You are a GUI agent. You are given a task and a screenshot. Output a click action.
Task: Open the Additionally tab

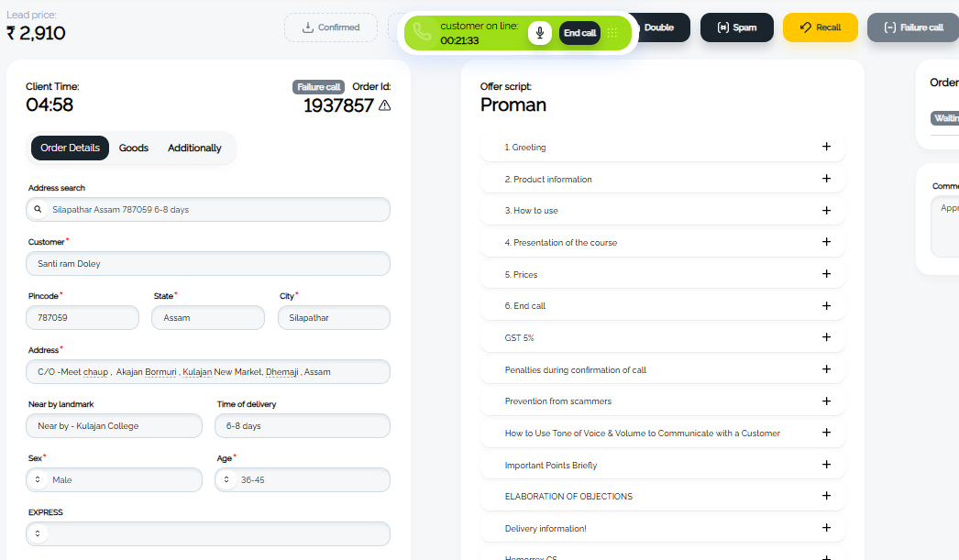(x=194, y=148)
